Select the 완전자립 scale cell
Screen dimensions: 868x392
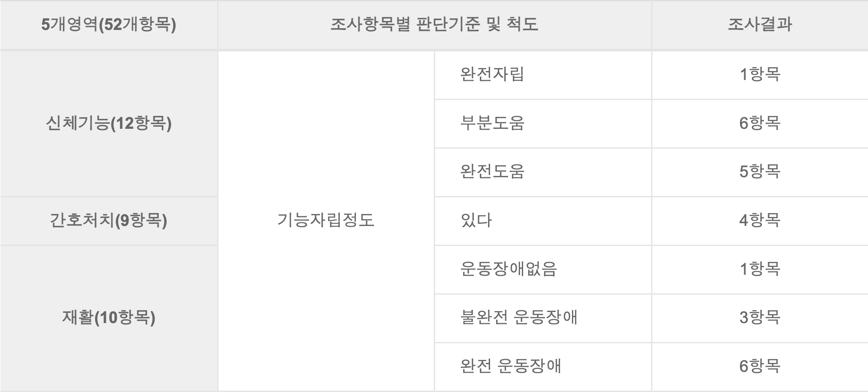(543, 75)
